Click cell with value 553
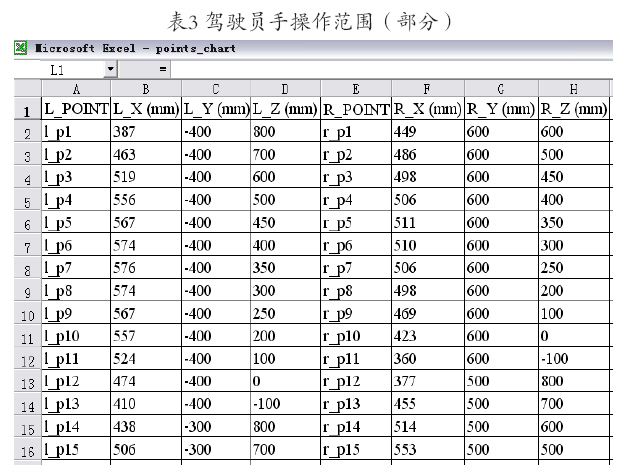The width and height of the screenshot is (628, 475). (x=428, y=449)
